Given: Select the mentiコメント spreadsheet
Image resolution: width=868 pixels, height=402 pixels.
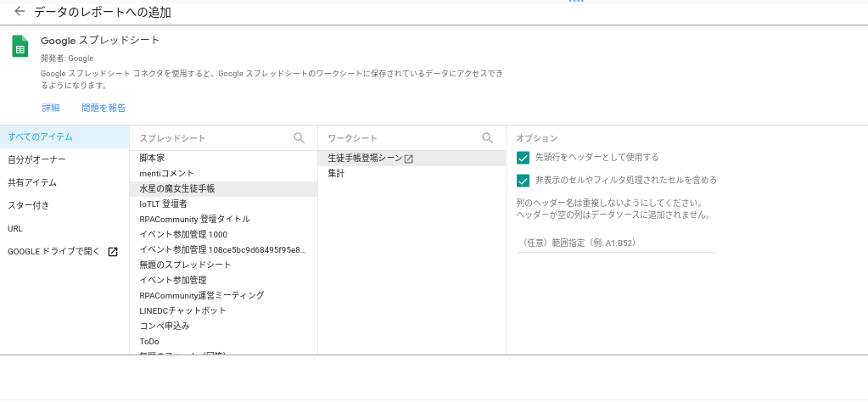Looking at the screenshot, I should 224,173.
